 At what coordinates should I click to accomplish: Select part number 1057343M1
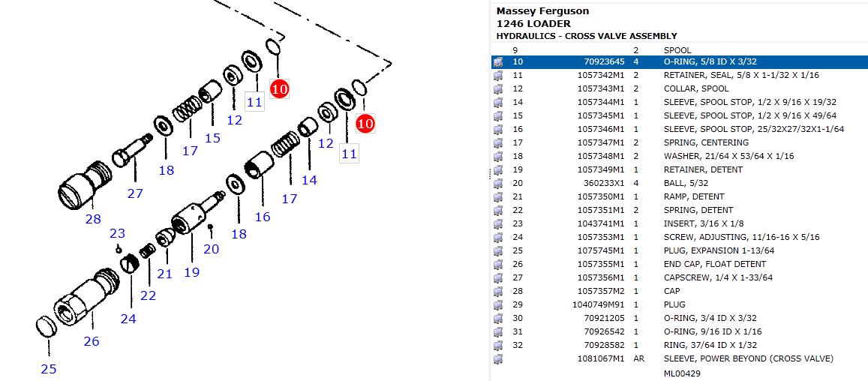point(601,88)
